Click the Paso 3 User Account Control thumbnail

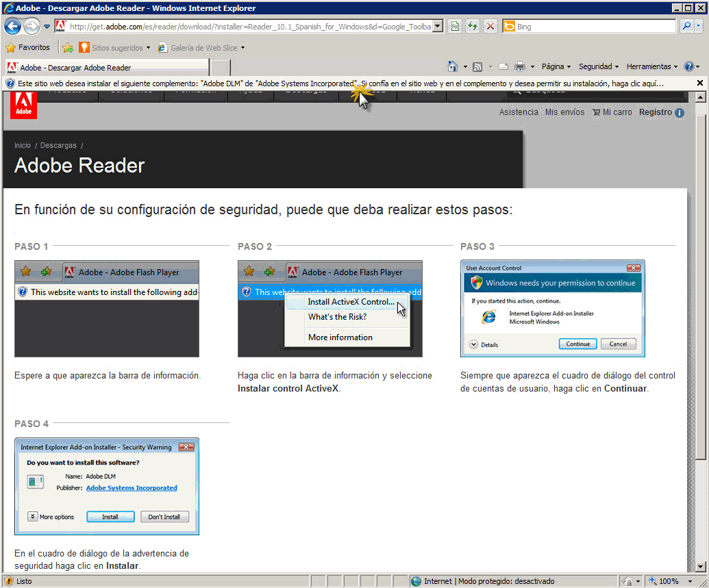coord(553,309)
